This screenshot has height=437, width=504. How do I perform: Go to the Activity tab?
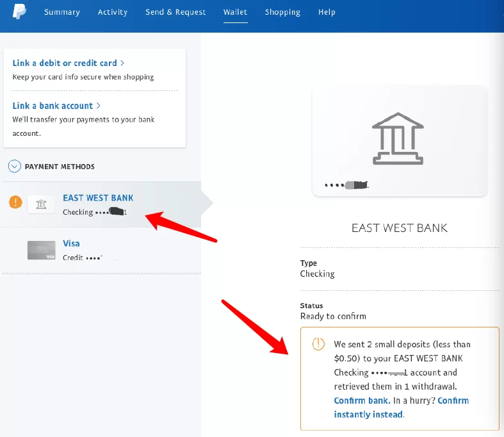(113, 12)
